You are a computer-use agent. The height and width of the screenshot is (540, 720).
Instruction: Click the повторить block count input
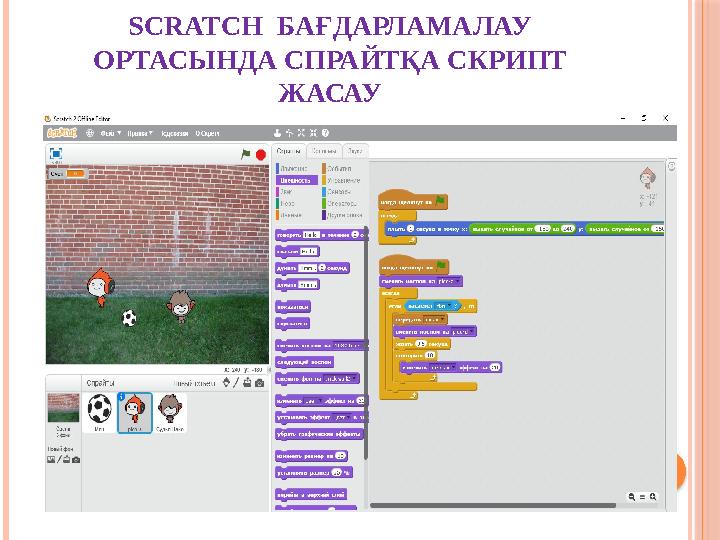click(x=430, y=355)
